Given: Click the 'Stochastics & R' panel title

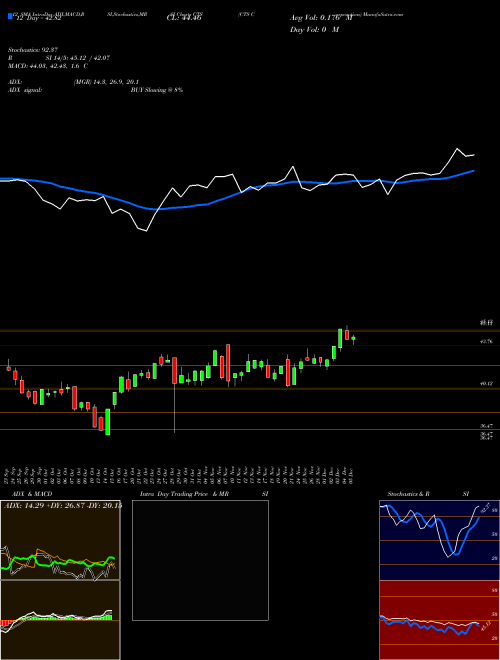Looking at the screenshot, I should coord(409,494).
